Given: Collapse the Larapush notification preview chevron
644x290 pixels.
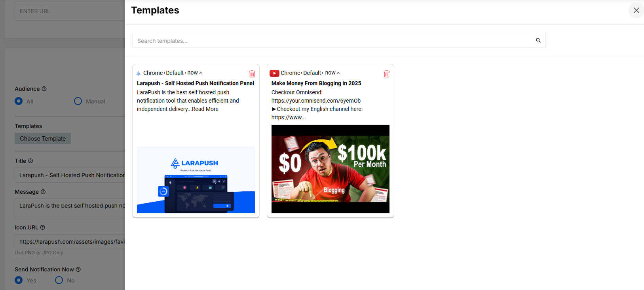Looking at the screenshot, I should 201,73.
